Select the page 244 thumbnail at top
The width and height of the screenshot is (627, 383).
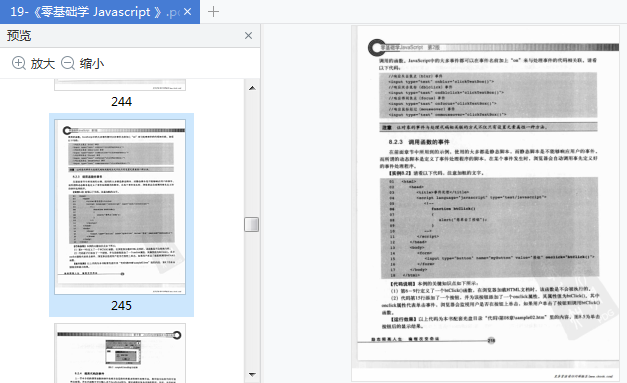tap(120, 85)
